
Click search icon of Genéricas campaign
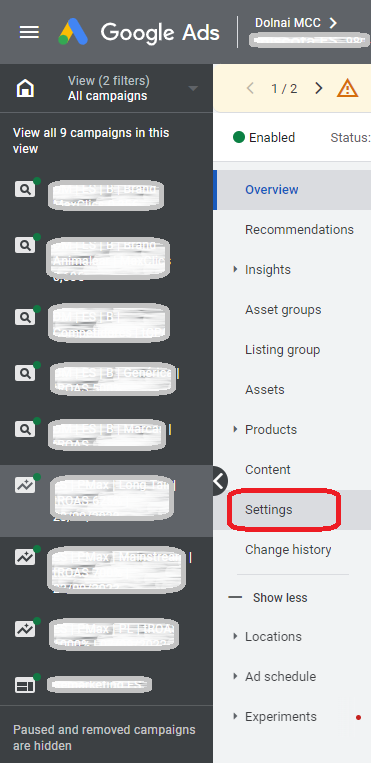(x=25, y=373)
